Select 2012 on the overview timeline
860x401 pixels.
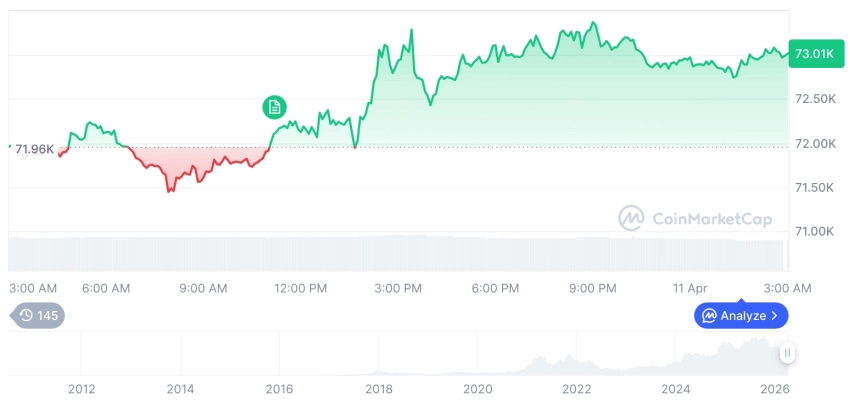82,389
